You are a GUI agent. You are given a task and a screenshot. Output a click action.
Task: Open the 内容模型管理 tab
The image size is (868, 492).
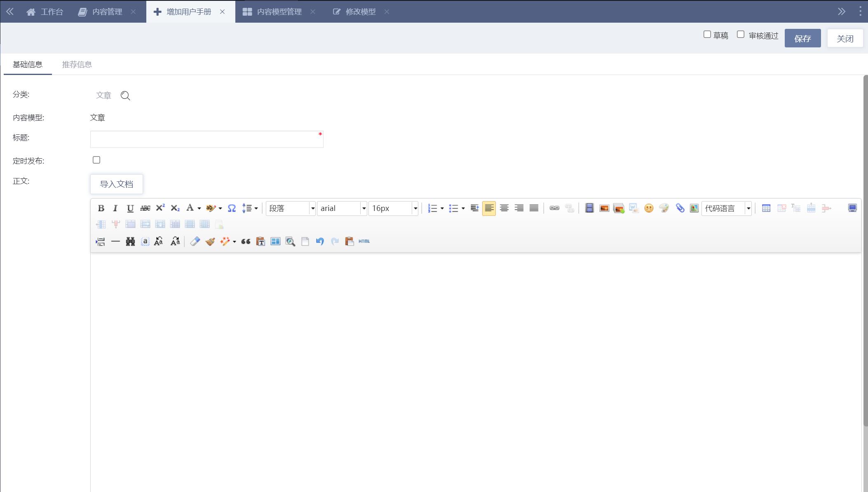[x=279, y=12]
